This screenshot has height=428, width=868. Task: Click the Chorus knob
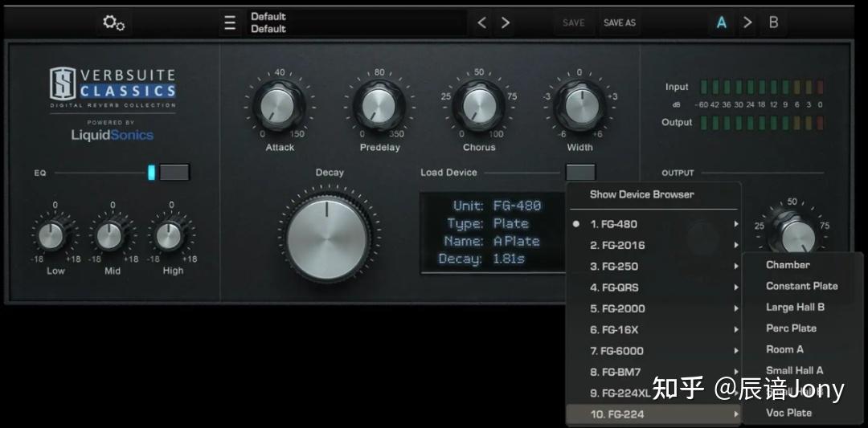point(479,105)
